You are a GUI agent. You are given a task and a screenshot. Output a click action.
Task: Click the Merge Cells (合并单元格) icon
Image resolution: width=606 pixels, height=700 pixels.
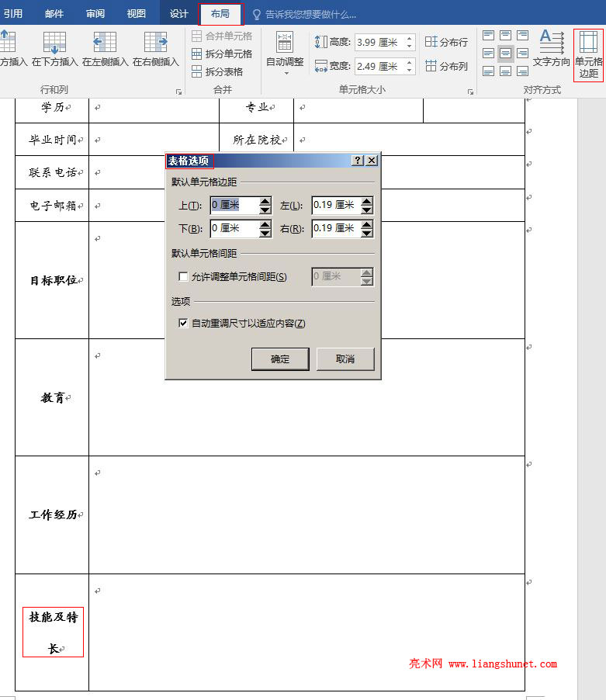click(197, 36)
